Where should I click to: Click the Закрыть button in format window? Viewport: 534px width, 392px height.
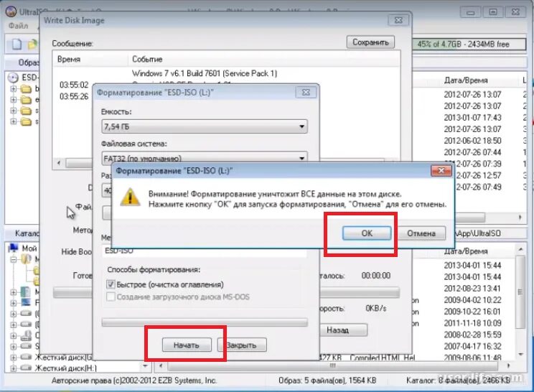[242, 345]
